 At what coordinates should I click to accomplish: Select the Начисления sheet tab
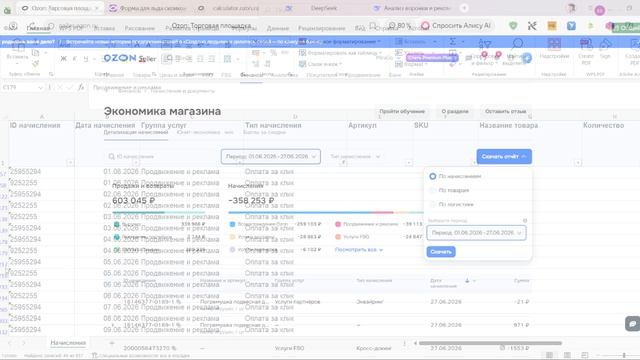tap(68, 343)
